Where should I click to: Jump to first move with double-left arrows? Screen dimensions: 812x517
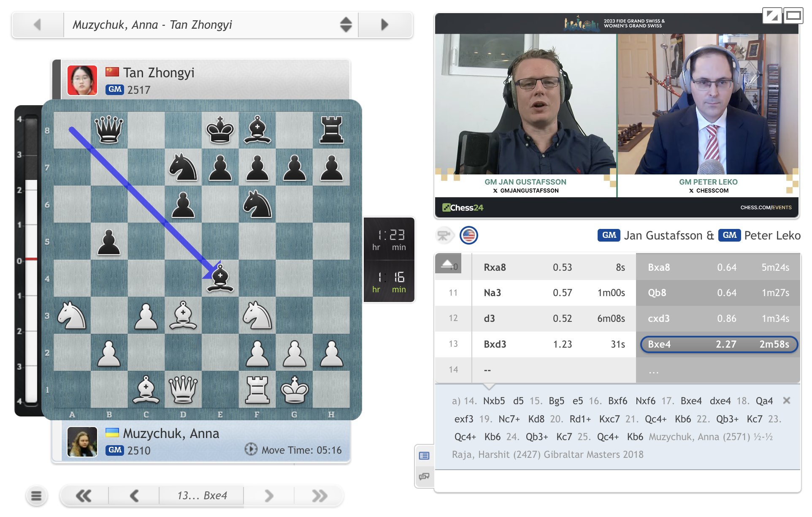click(x=84, y=495)
